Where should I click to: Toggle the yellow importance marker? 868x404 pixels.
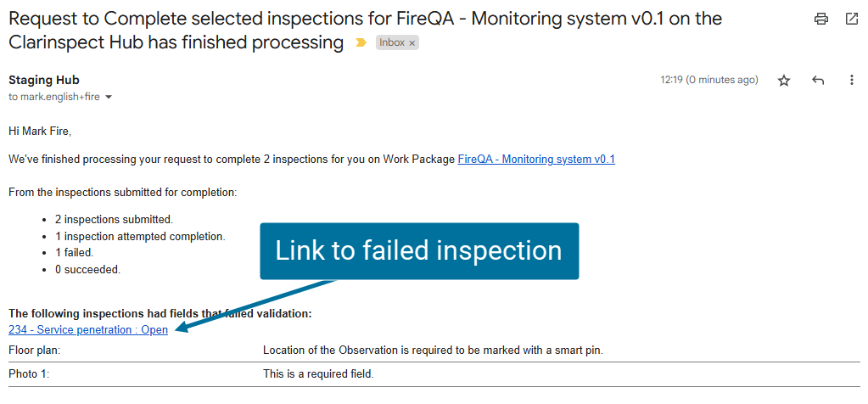click(x=361, y=42)
